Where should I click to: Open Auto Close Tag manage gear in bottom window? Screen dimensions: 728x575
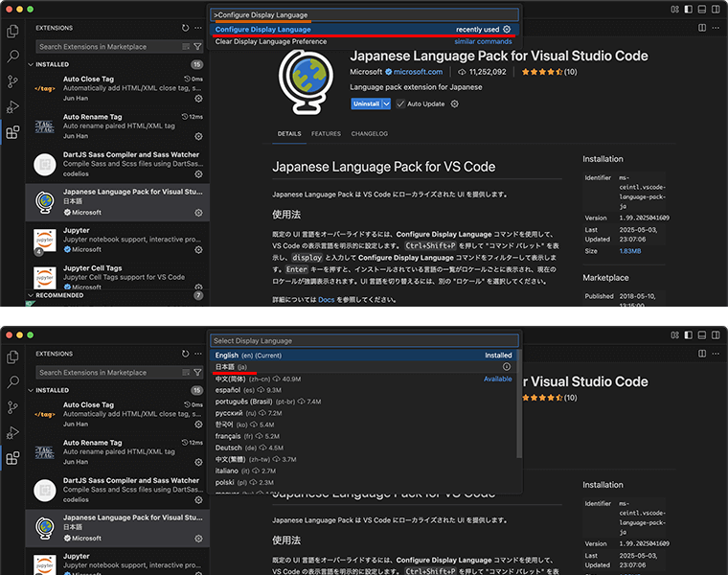198,425
